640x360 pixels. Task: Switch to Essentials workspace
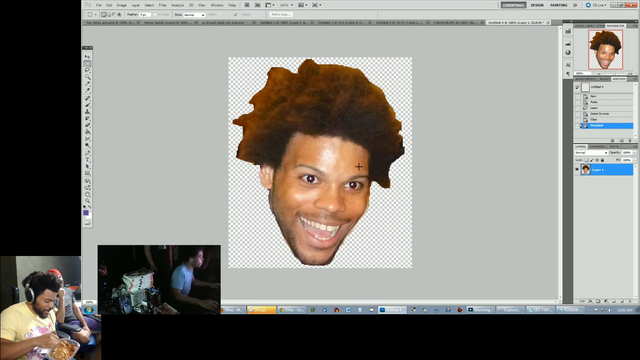pyautogui.click(x=513, y=5)
